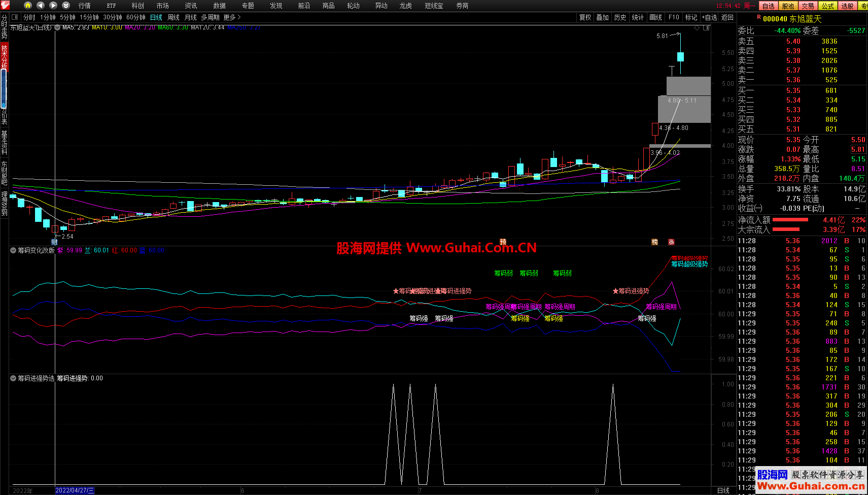The height and width of the screenshot is (495, 868).
Task: Click the 选股 button
Action: click(x=847, y=6)
